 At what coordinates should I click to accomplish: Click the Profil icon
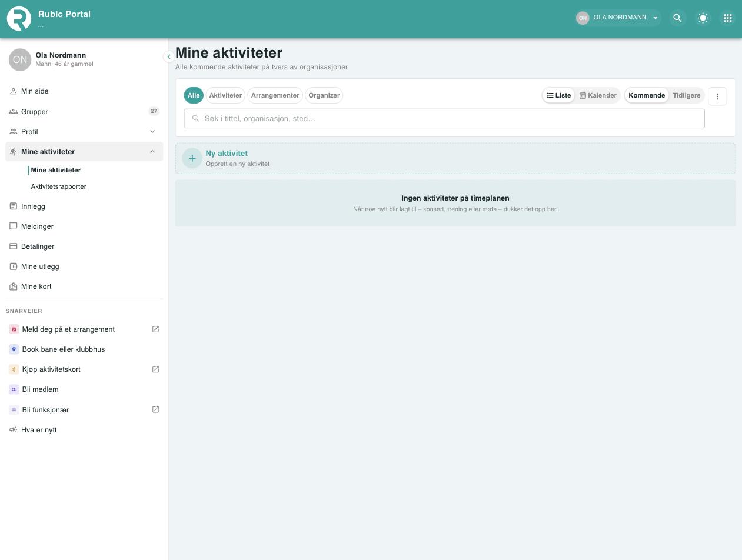(14, 131)
